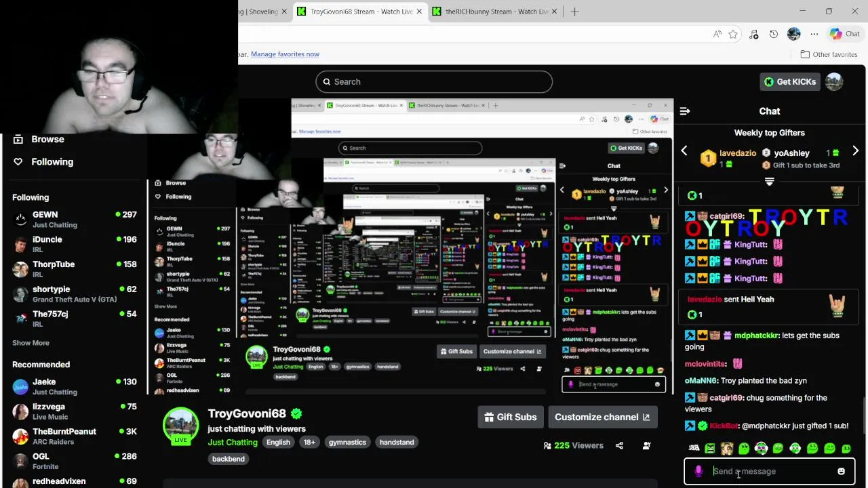
Task: Open Other favorites folder
Action: tap(829, 54)
